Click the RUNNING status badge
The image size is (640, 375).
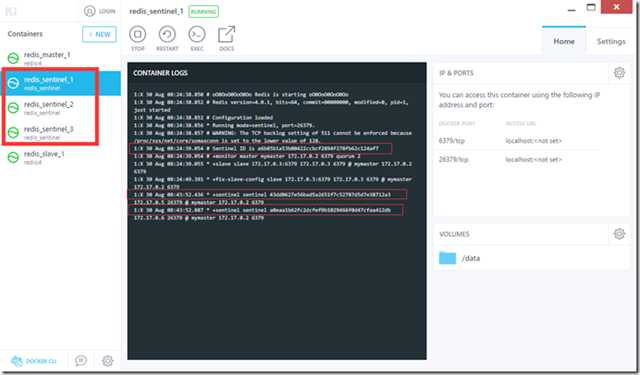tap(203, 11)
